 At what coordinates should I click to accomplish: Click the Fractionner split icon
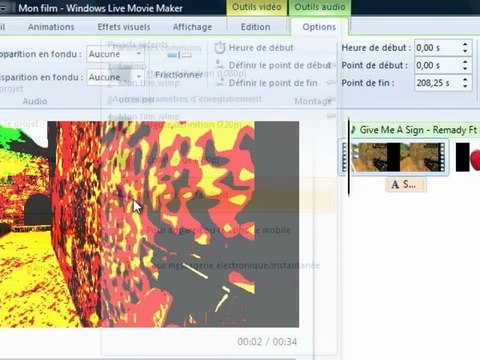click(x=179, y=55)
